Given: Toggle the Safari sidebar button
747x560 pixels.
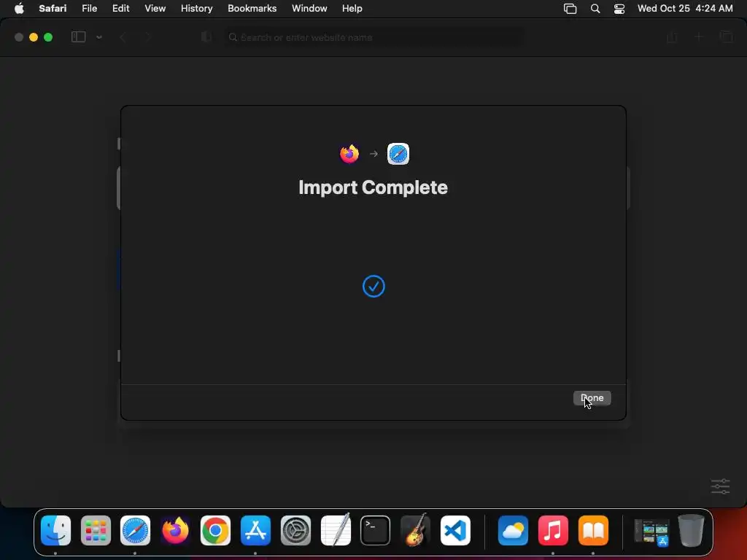Looking at the screenshot, I should pyautogui.click(x=78, y=37).
